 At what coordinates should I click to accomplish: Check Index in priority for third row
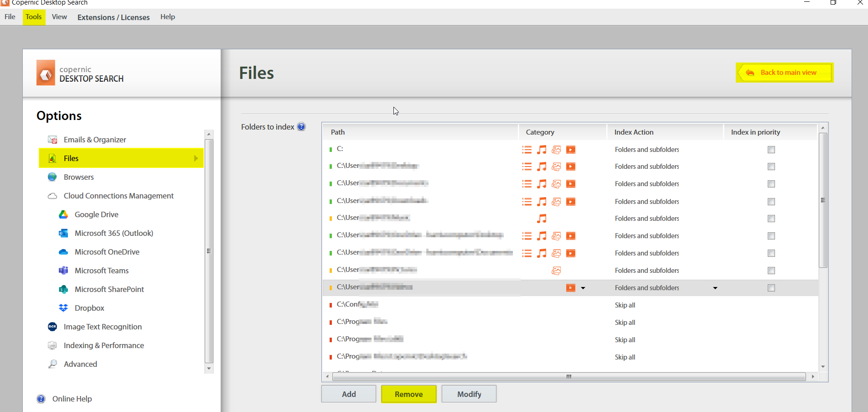(x=771, y=184)
